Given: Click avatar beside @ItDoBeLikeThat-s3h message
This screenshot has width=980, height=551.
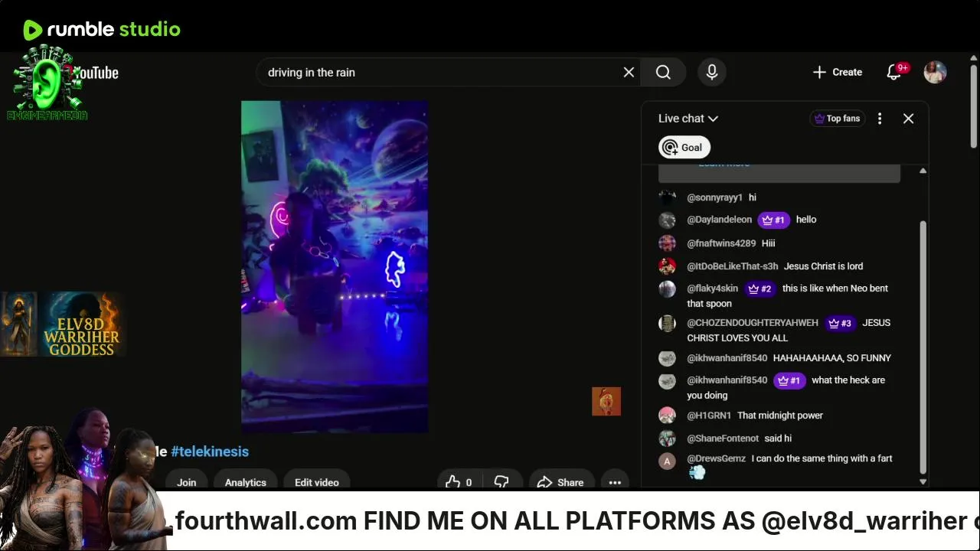Looking at the screenshot, I should 668,266.
